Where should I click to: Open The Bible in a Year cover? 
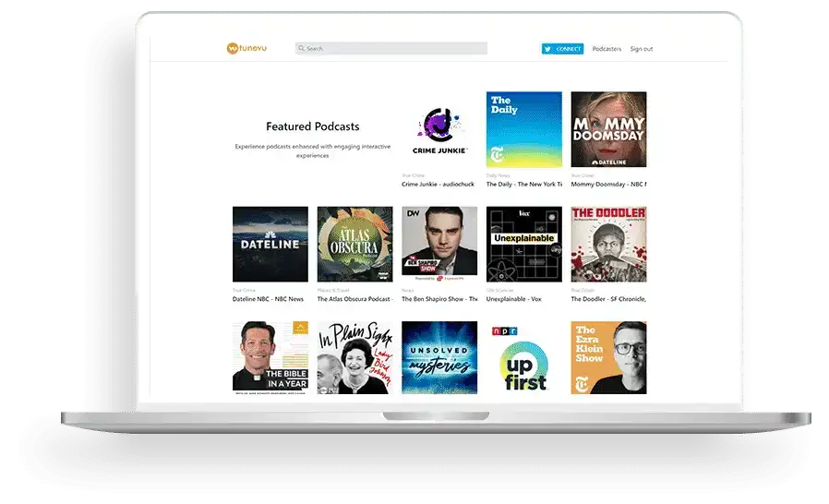[x=270, y=358]
